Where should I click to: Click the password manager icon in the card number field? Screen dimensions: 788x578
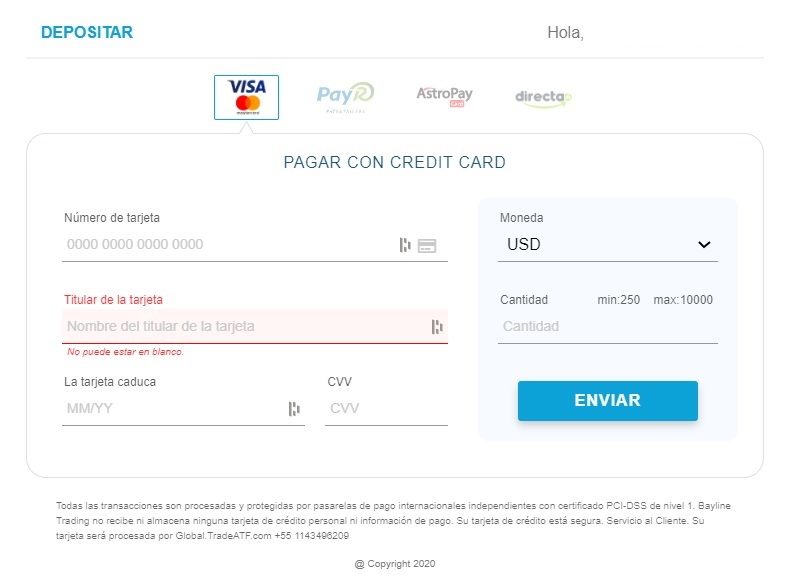tap(405, 245)
